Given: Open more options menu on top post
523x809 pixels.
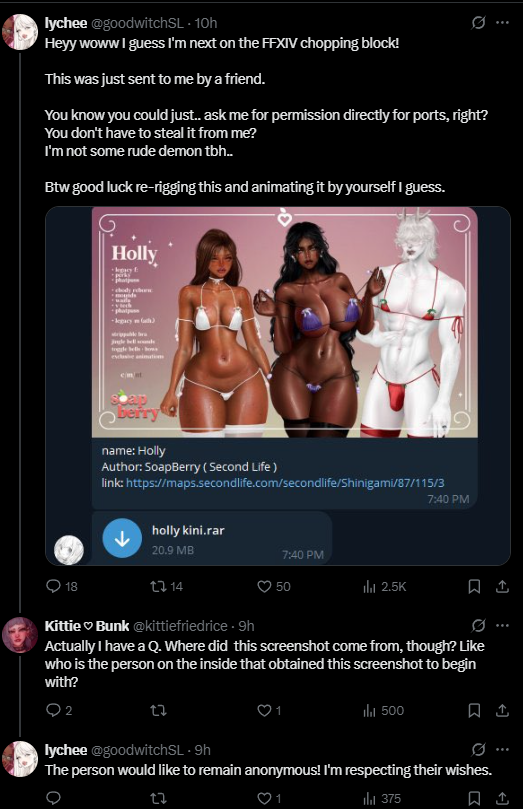Looking at the screenshot, I should pyautogui.click(x=502, y=23).
